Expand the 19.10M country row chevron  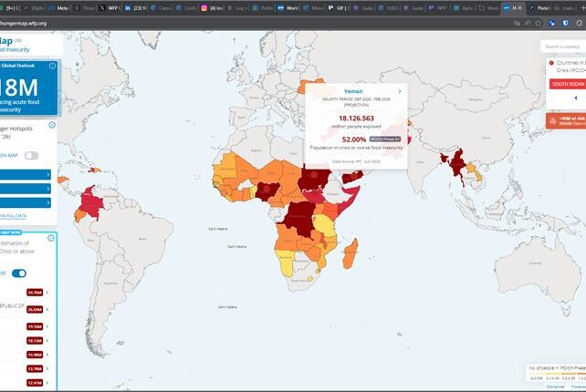click(x=47, y=325)
